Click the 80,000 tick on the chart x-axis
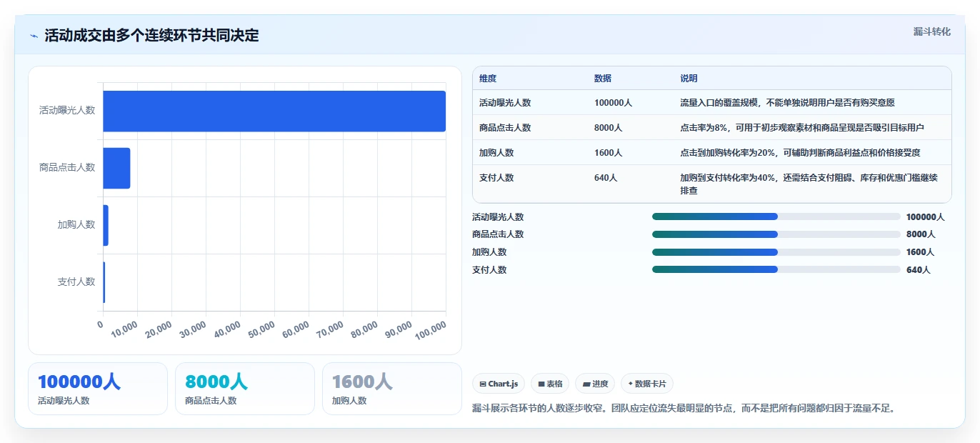Image resolution: width=980 pixels, height=443 pixels. click(x=364, y=329)
